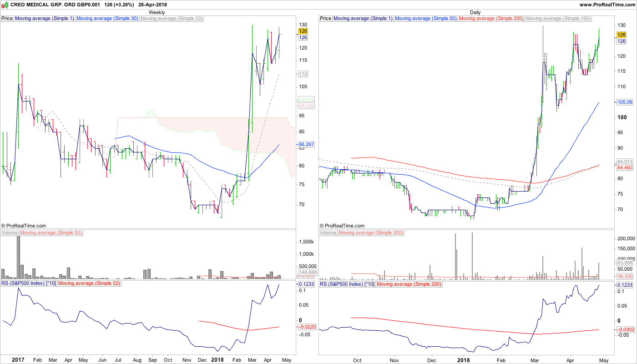Open Daily Volume Moving average (Simple 200) label
The height and width of the screenshot is (364, 637).
tap(371, 233)
